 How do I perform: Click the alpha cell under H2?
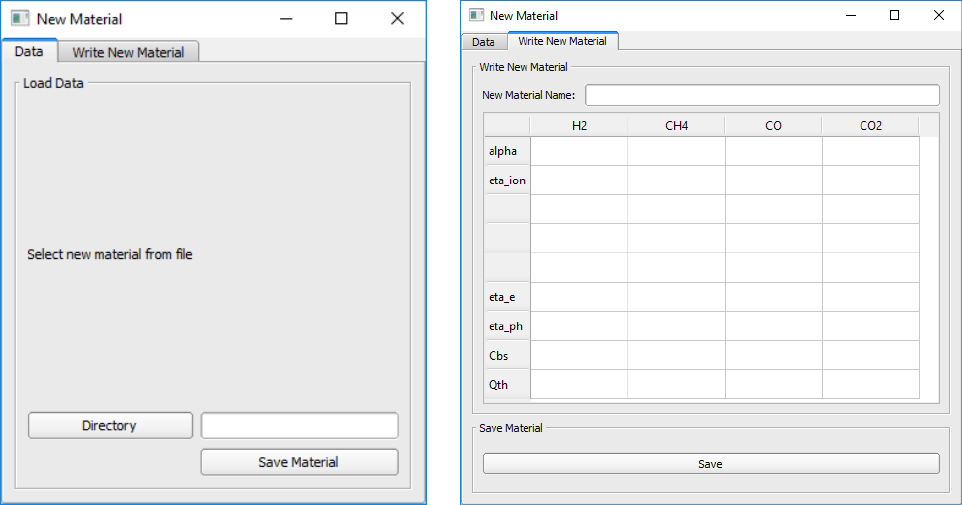coord(579,151)
